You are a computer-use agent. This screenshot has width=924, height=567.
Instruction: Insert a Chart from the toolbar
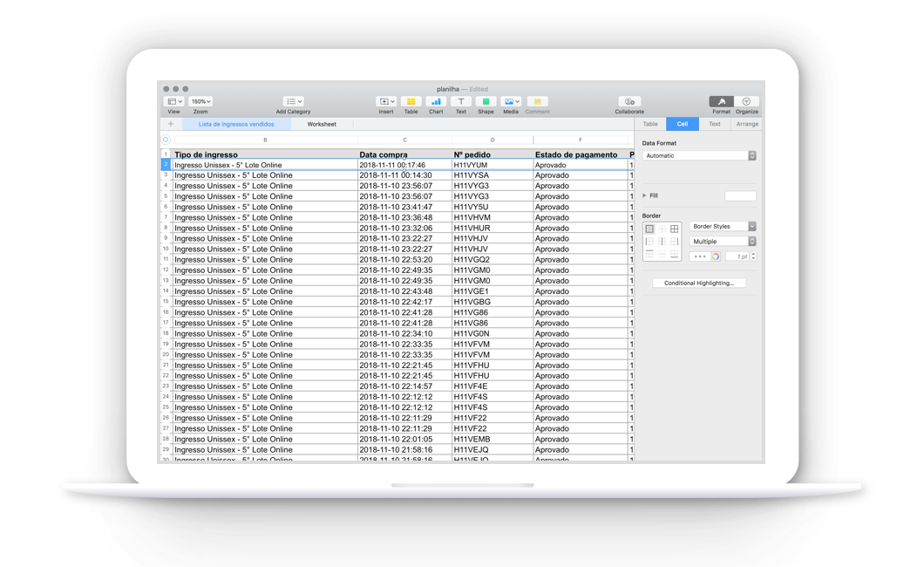[436, 102]
